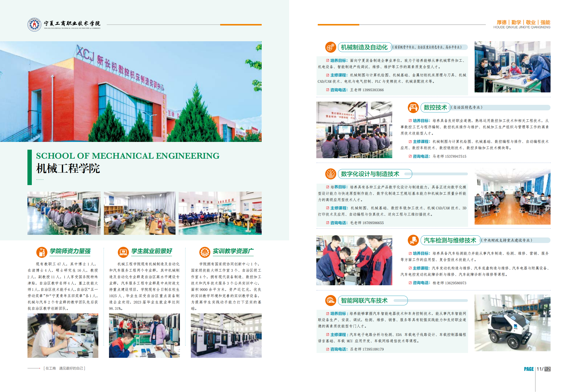Click the orange icon beside 数字化设计与制造技术
578x392 pixels.
[331, 174]
